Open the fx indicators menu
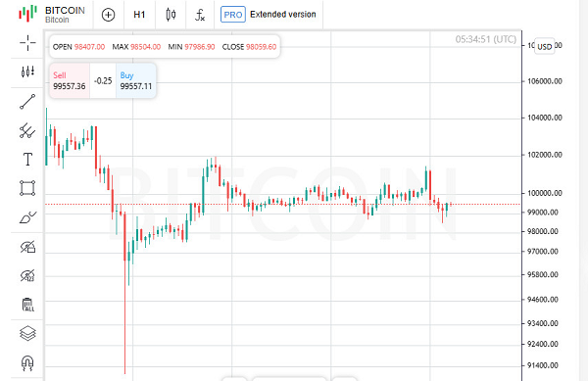 [x=200, y=15]
